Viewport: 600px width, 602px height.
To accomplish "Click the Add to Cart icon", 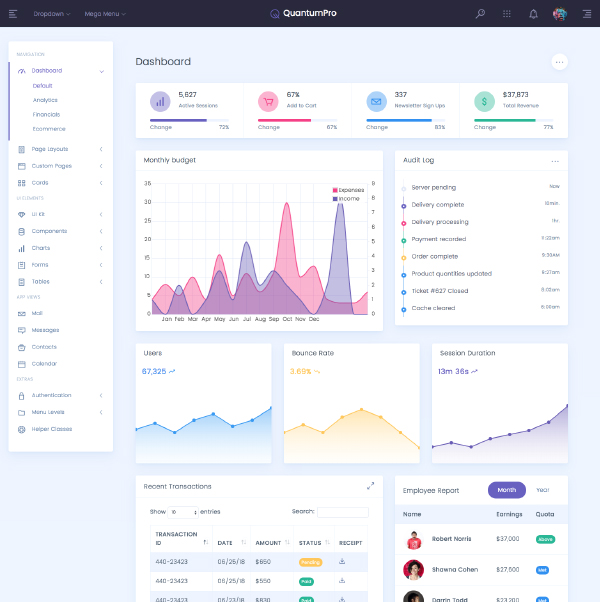I will coord(268,101).
